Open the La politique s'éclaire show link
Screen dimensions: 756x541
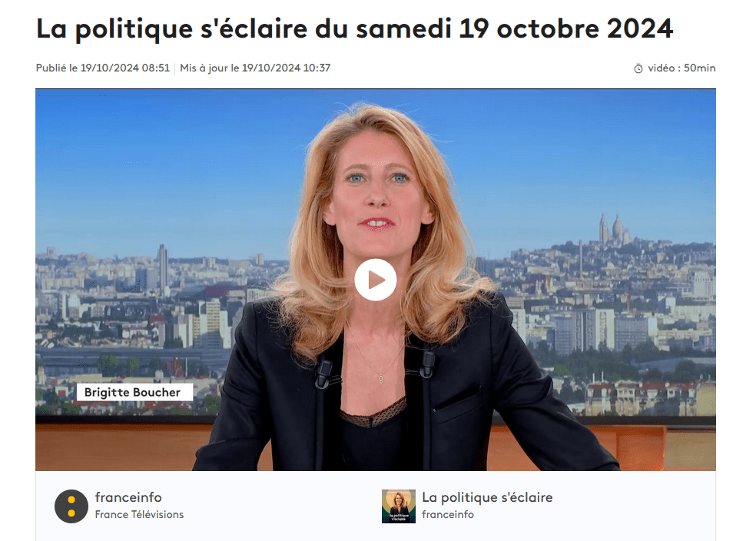click(487, 497)
